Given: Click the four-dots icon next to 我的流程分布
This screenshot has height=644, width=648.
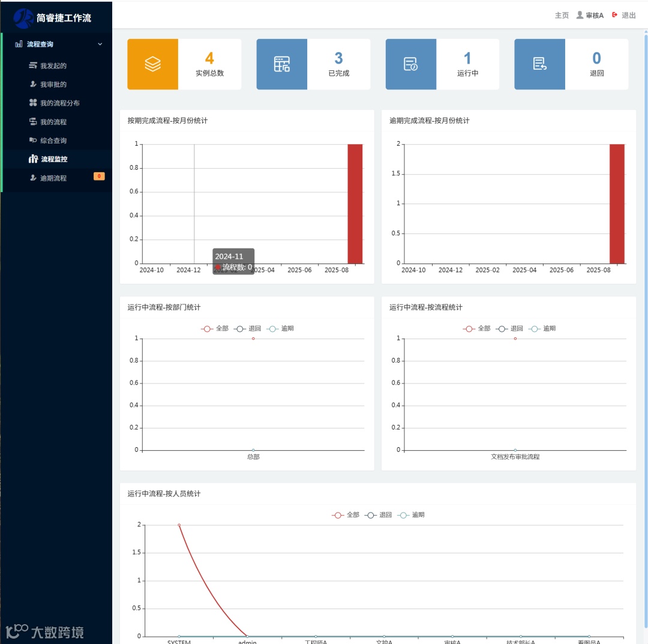Looking at the screenshot, I should 33,103.
